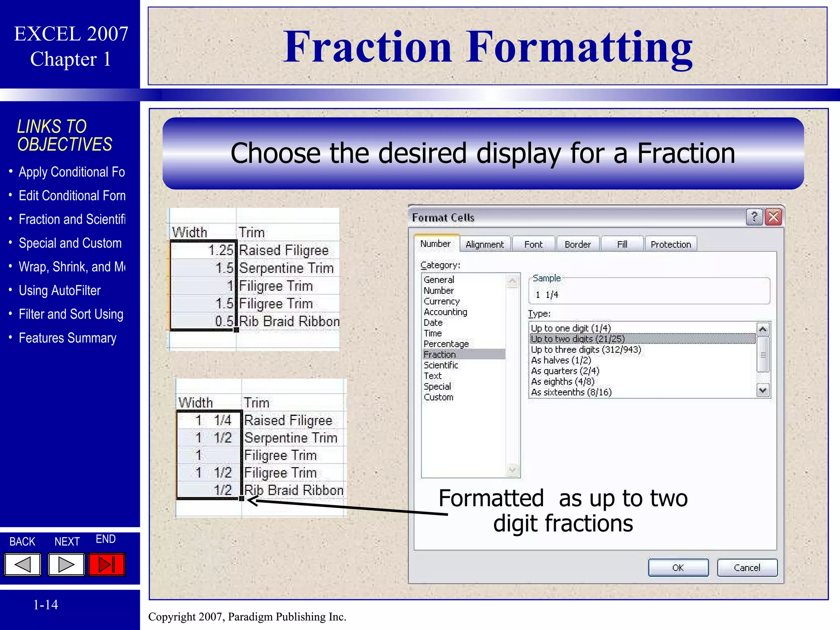Select Fraction category
This screenshot has height=630, width=840.
click(x=464, y=354)
